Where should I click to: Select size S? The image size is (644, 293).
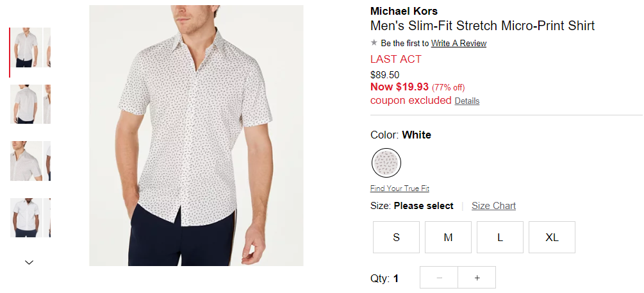coord(397,237)
